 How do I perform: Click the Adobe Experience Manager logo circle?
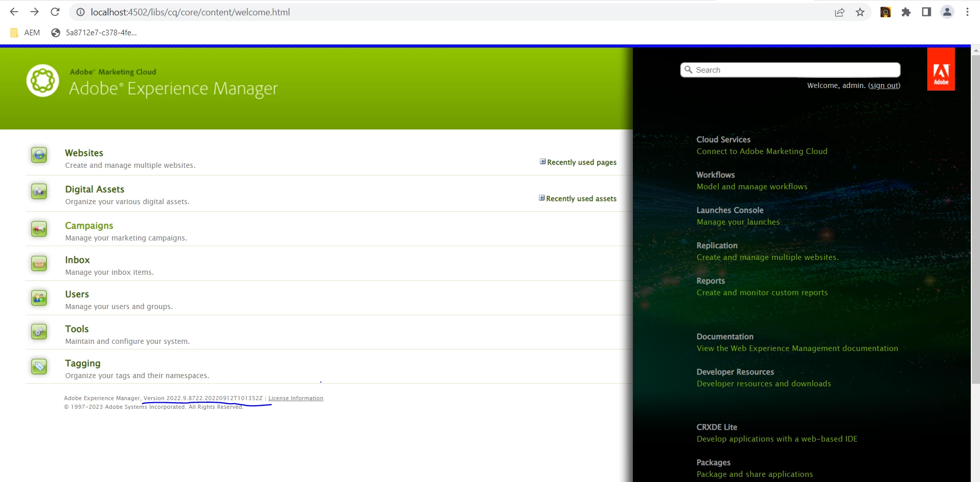43,80
